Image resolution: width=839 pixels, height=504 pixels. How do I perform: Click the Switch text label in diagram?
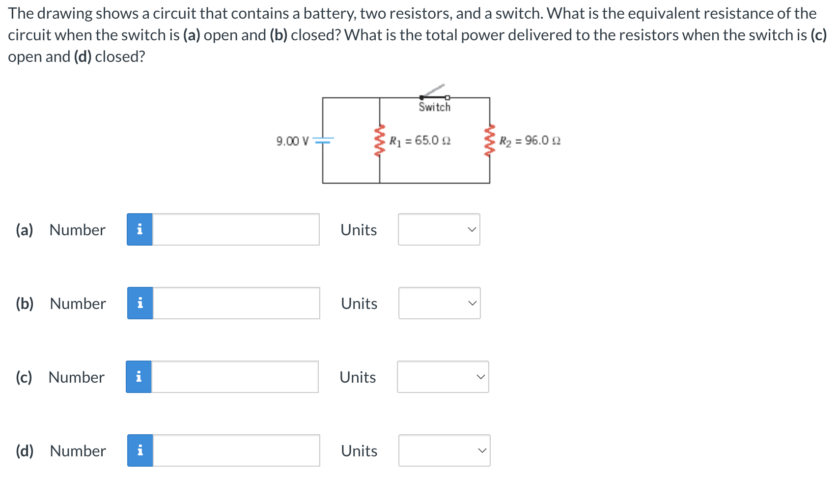[434, 107]
